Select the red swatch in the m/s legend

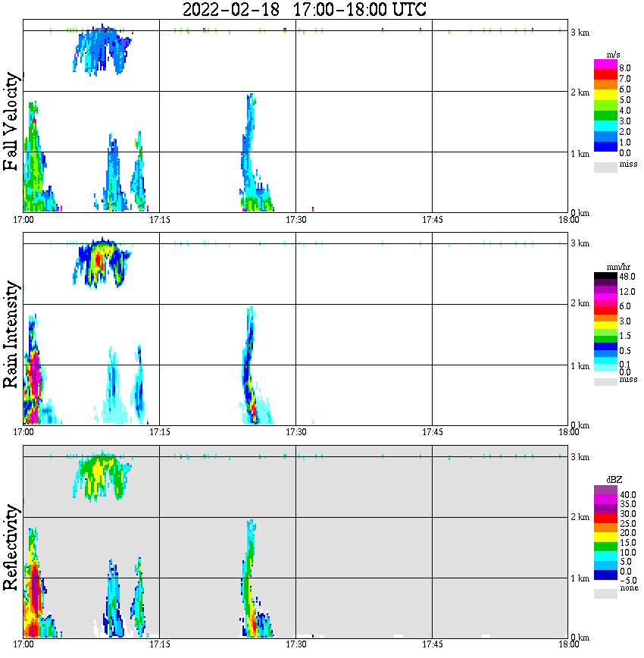(605, 75)
